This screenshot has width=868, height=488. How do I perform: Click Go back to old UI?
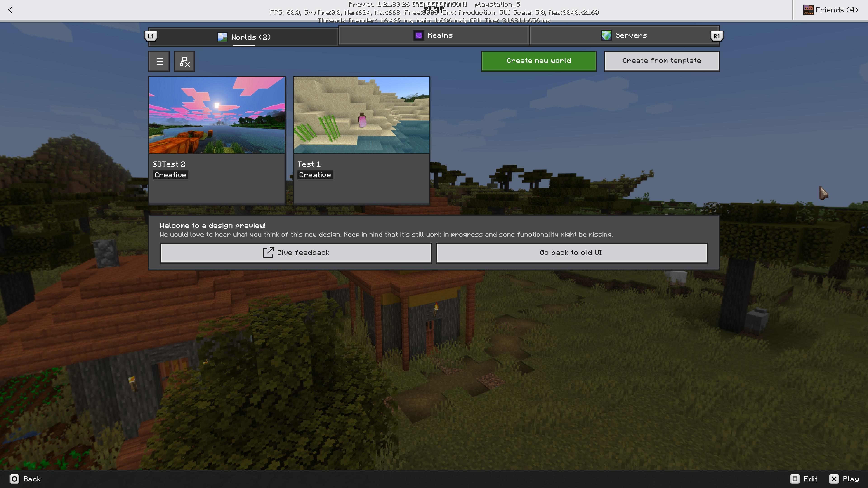pos(571,253)
